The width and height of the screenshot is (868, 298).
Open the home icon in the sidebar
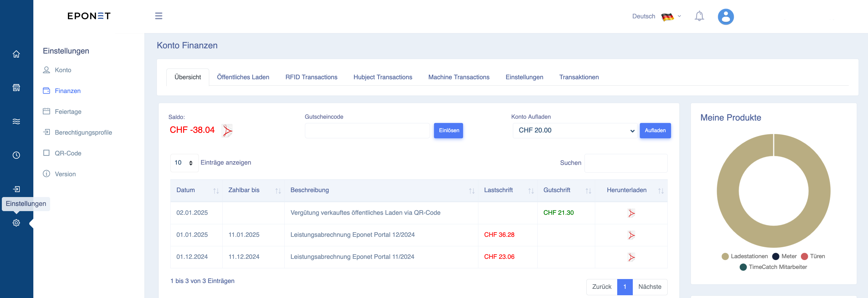16,54
